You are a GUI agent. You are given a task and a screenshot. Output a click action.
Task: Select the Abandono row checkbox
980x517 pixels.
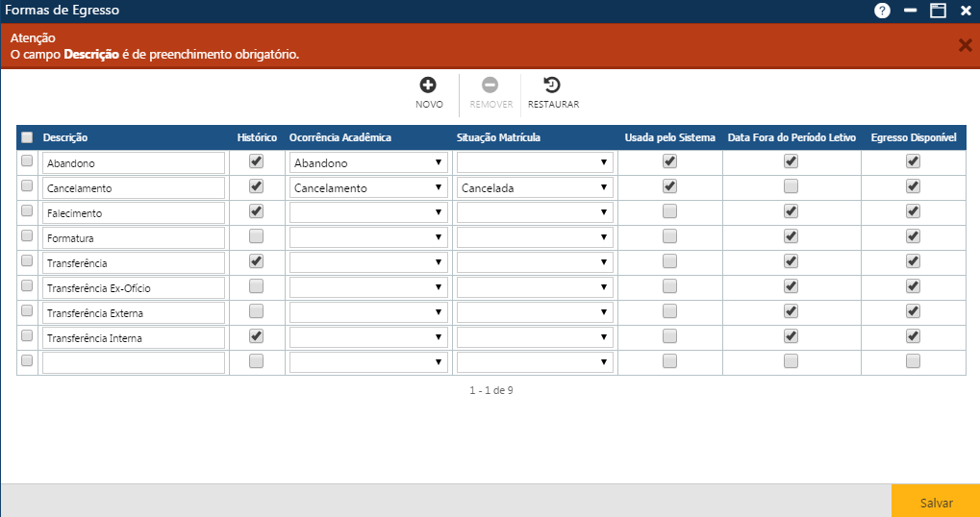click(x=27, y=161)
